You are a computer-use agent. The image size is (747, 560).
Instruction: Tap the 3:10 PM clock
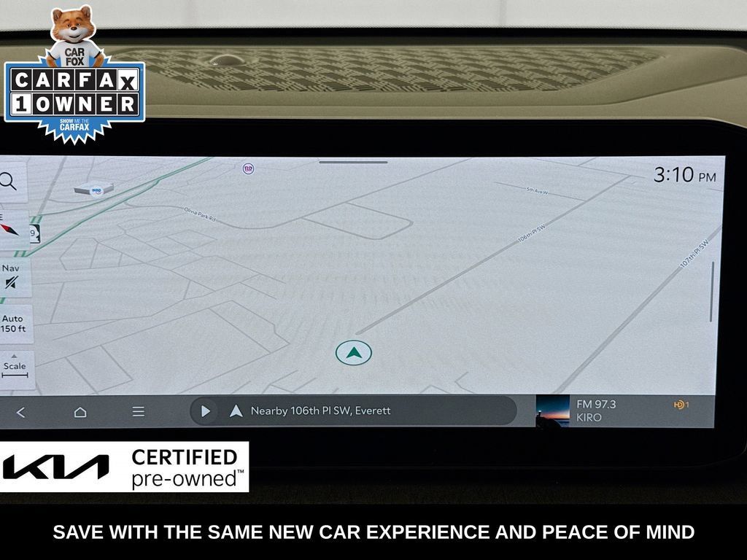[x=684, y=175]
